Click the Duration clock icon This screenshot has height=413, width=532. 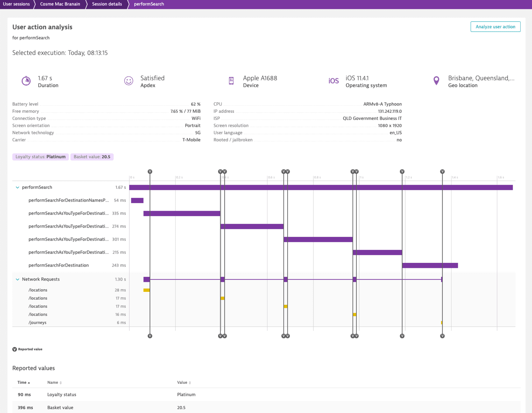(x=26, y=81)
